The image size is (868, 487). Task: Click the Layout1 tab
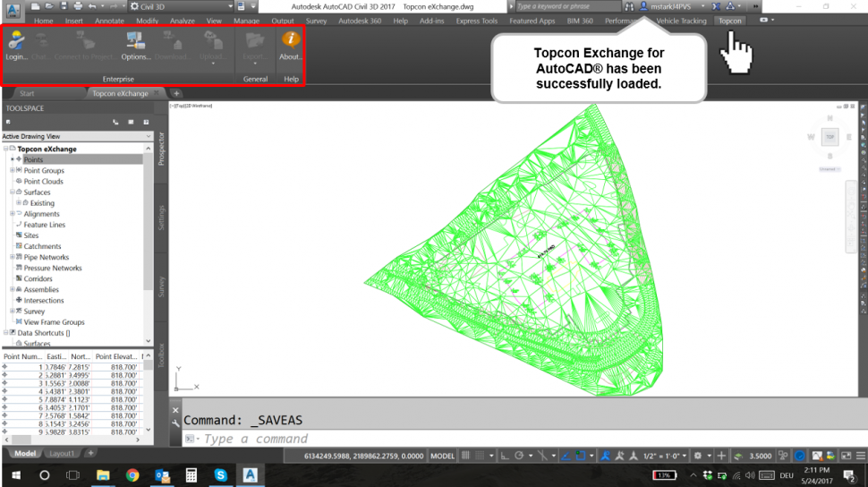[x=63, y=454]
